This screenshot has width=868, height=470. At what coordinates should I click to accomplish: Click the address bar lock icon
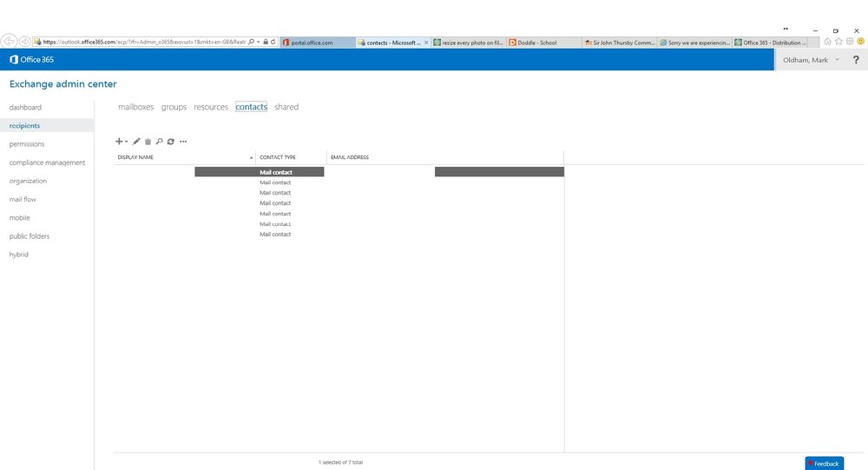[x=266, y=42]
